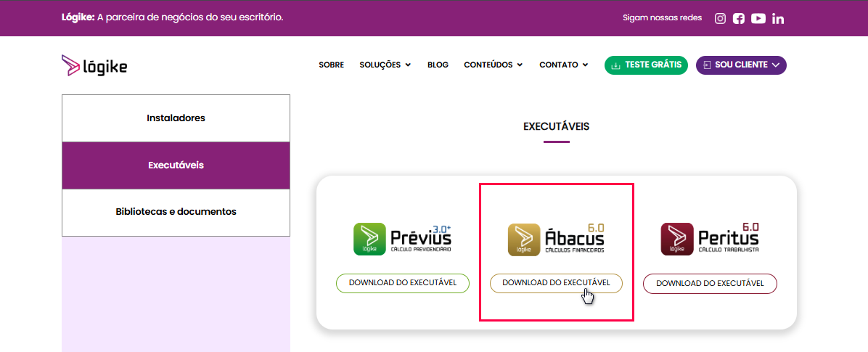Viewport: 868px width, 352px height.
Task: Go to the Blog page
Action: [438, 65]
